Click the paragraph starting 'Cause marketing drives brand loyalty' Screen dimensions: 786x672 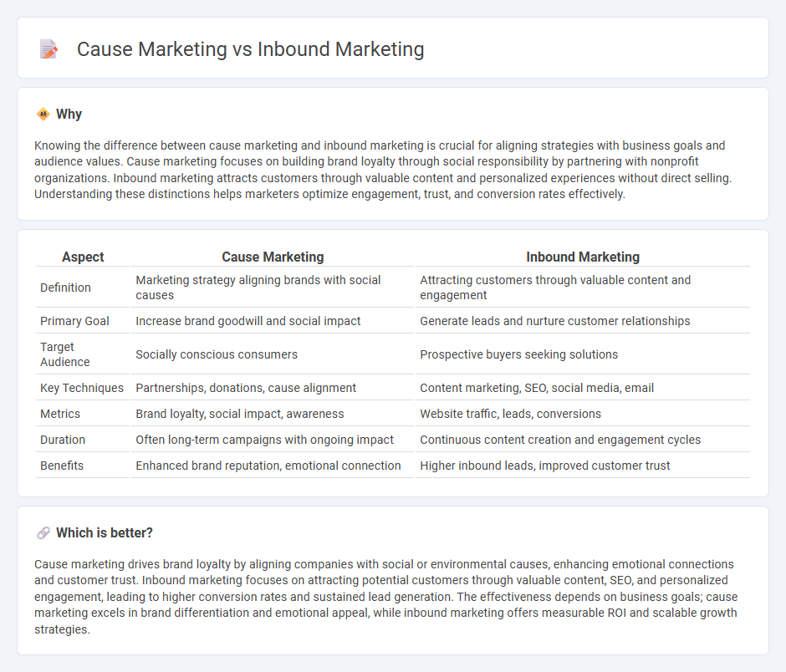coord(385,596)
